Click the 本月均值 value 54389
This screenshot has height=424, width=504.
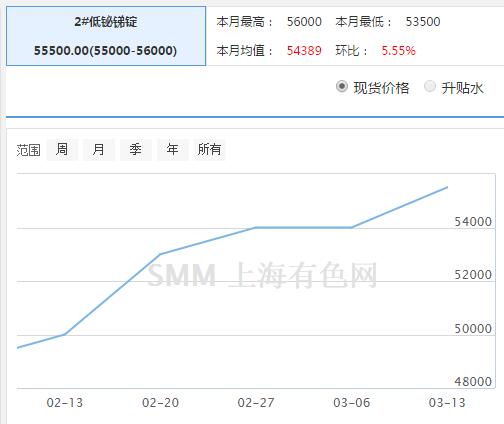304,51
